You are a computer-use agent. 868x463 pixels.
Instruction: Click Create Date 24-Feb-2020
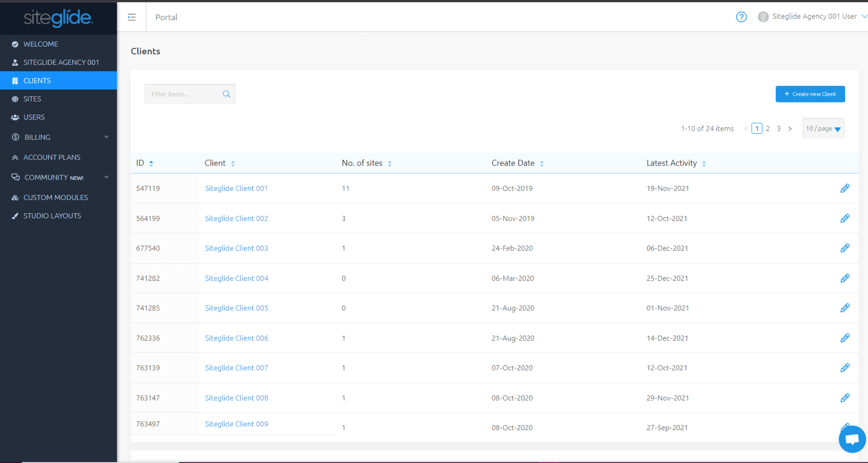[x=512, y=248]
